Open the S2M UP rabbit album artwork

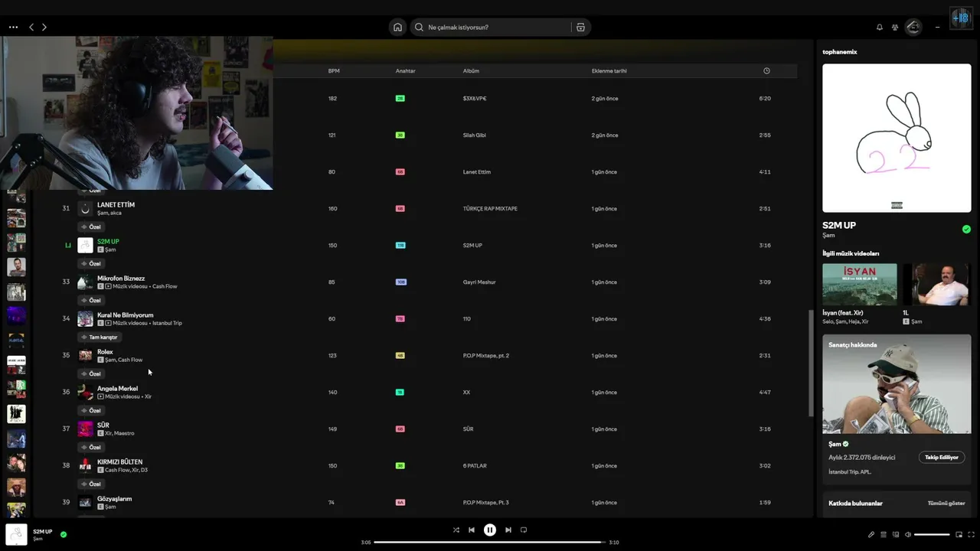click(897, 138)
